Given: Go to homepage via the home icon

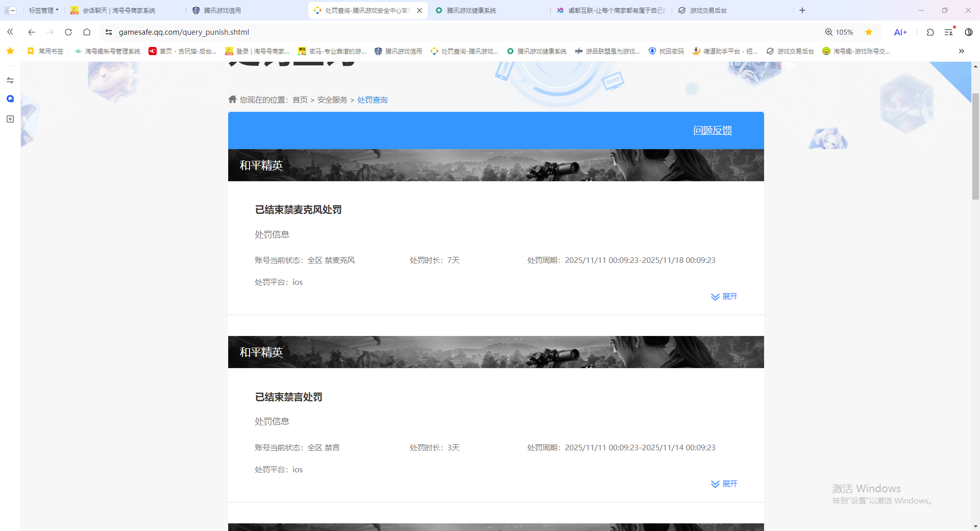Looking at the screenshot, I should tap(87, 32).
